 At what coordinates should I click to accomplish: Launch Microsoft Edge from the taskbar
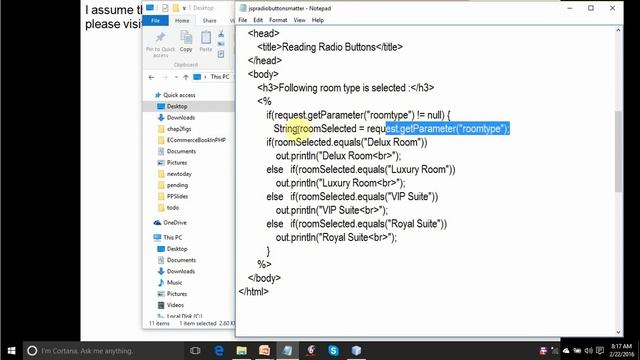click(219, 351)
